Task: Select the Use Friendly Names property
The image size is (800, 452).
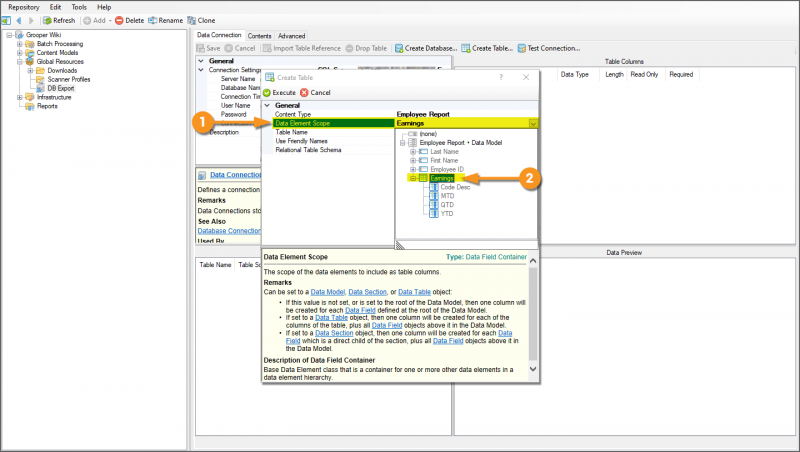Action: pyautogui.click(x=303, y=141)
